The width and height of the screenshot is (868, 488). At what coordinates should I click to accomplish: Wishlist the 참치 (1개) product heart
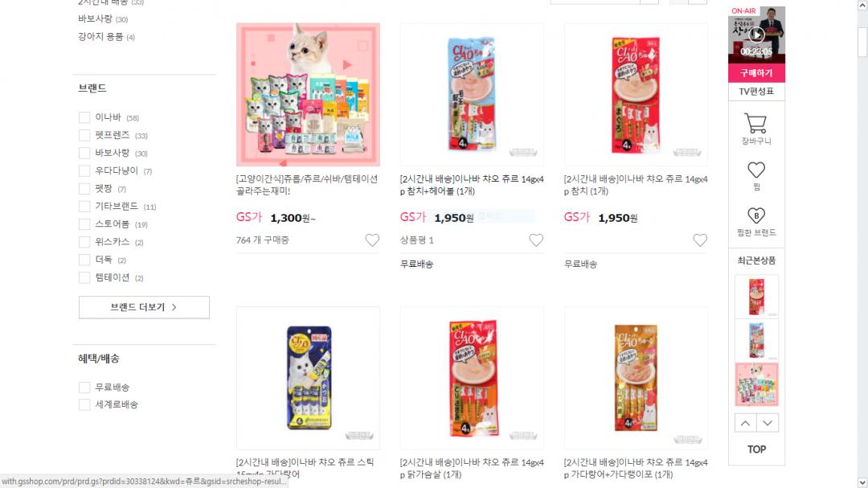pyautogui.click(x=700, y=240)
